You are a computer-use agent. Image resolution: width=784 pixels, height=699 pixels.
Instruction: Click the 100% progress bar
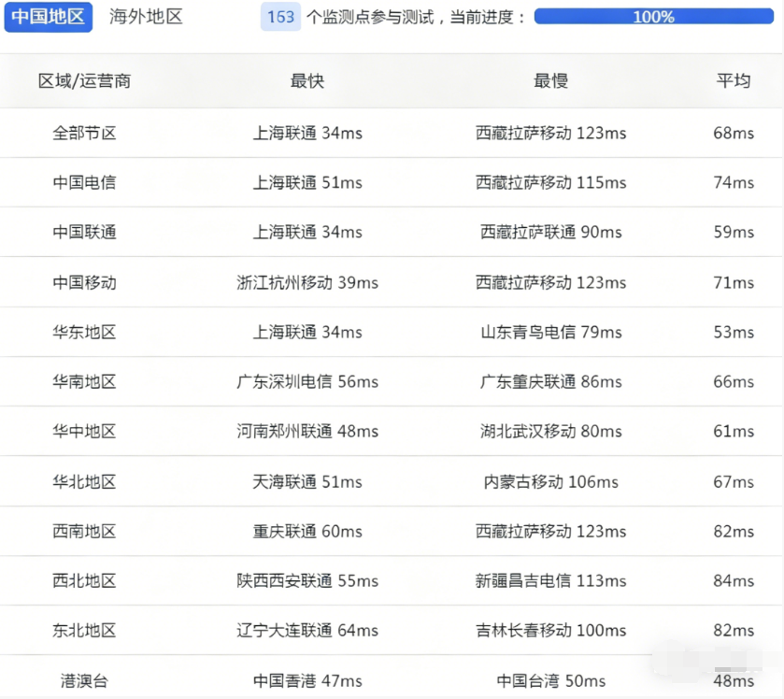(x=653, y=17)
